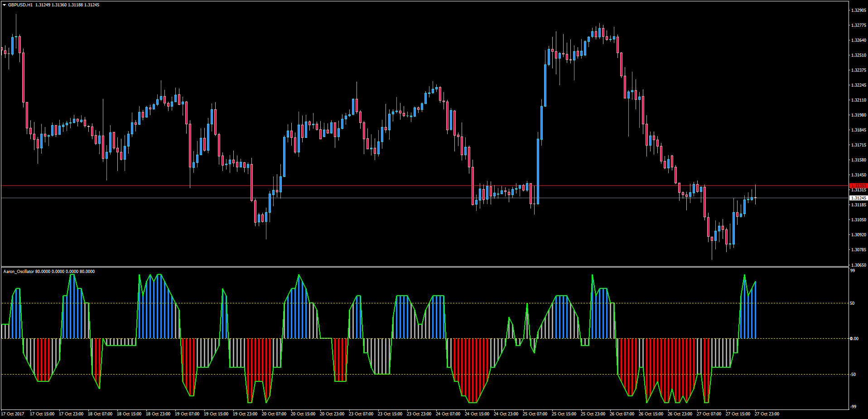
Task: Click the -99 oscillator scale label
Action: click(x=853, y=407)
